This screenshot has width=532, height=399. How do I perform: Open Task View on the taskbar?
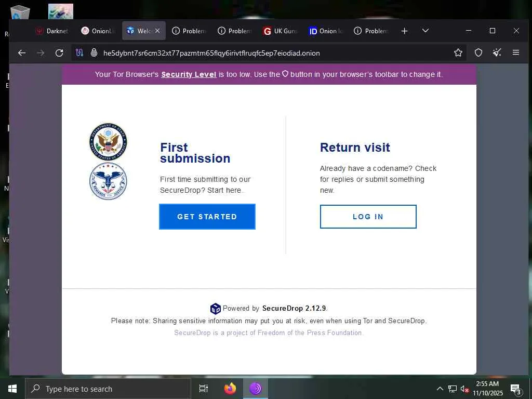pos(204,389)
